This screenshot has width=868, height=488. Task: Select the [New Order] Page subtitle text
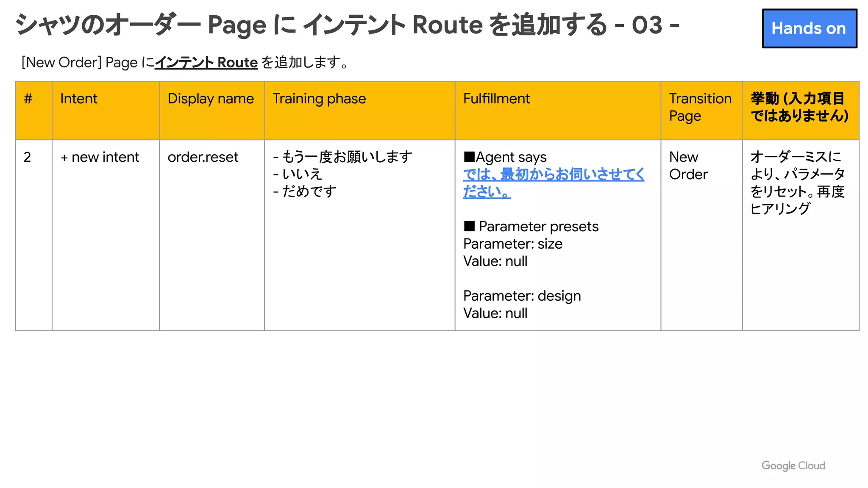click(185, 62)
